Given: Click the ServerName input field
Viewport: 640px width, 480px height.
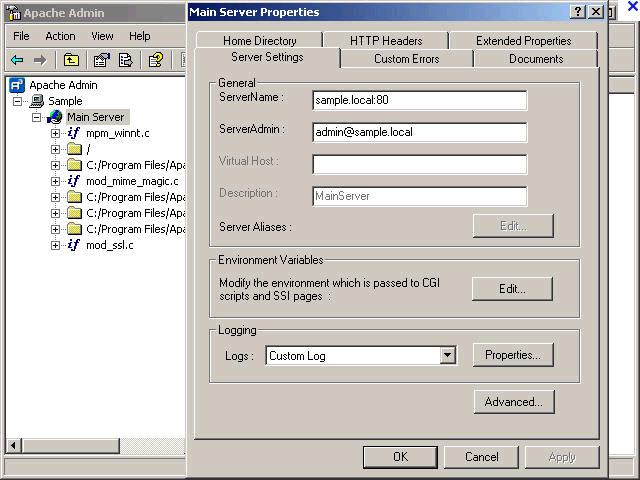Looking at the screenshot, I should click(420, 100).
